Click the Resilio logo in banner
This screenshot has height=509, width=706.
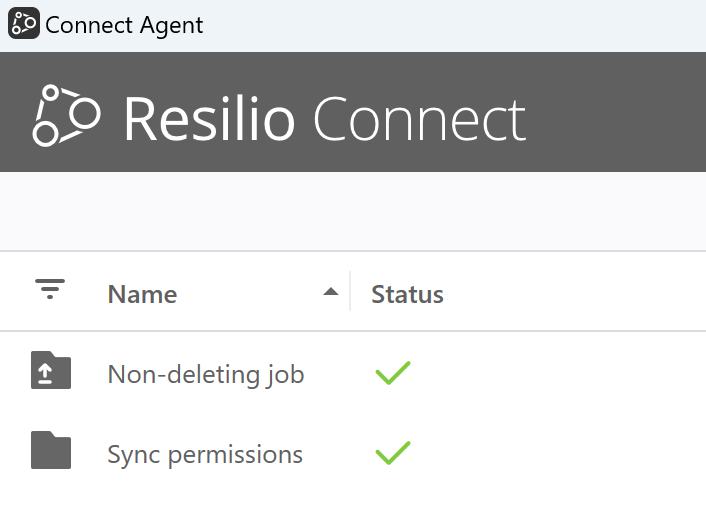point(66,116)
